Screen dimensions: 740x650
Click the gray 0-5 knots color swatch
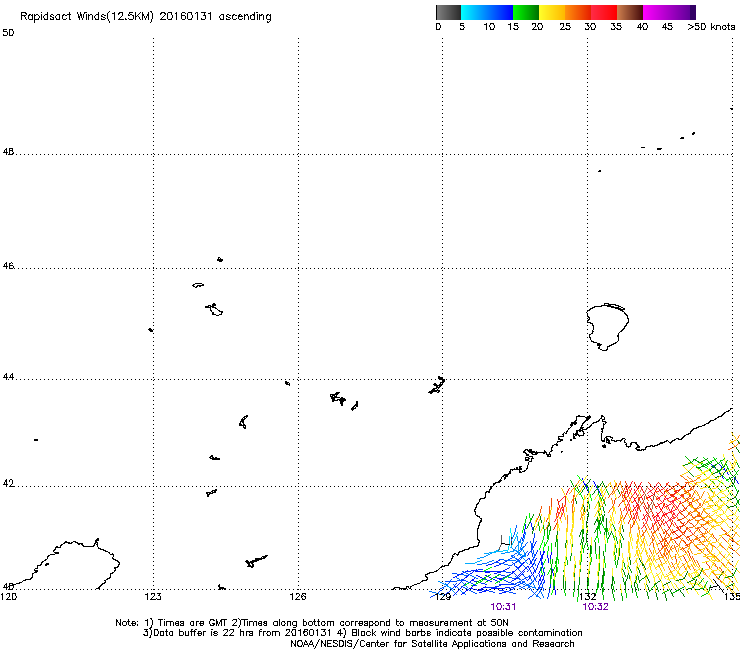pos(448,12)
